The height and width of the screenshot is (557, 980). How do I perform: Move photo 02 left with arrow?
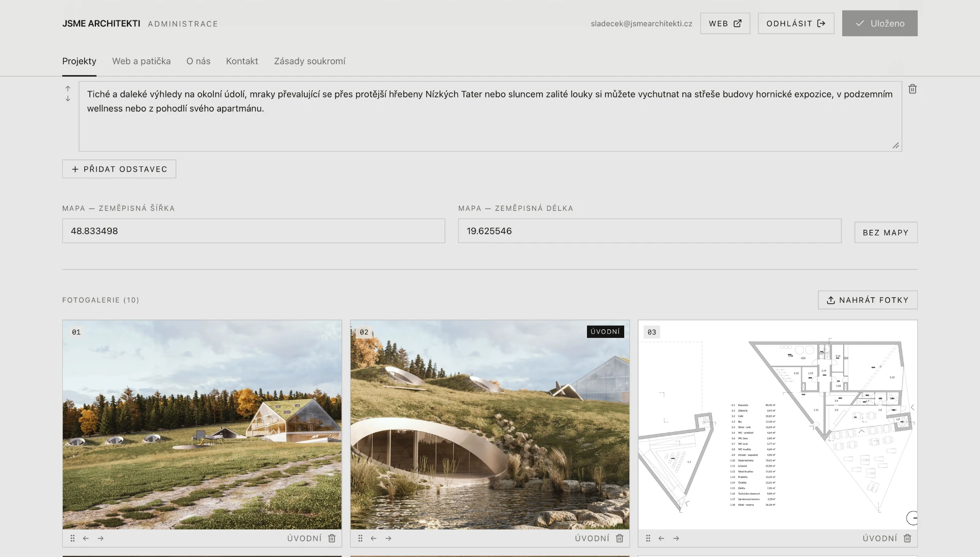(x=374, y=538)
